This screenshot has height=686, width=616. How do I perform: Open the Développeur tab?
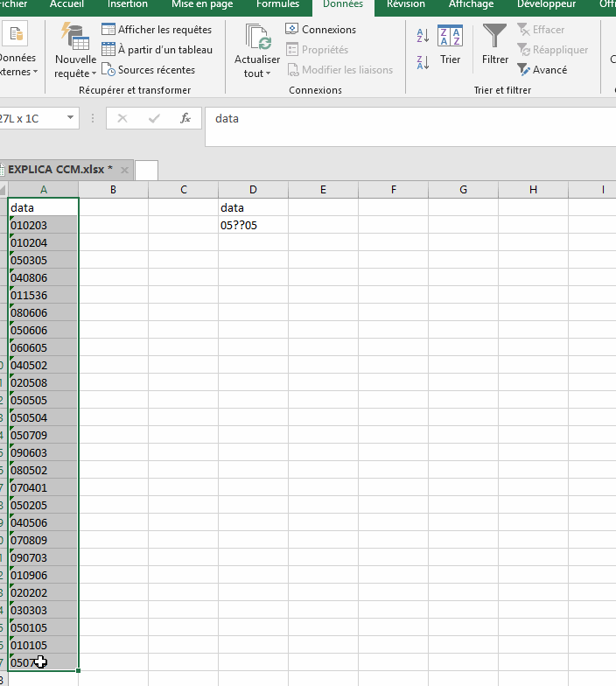click(546, 4)
